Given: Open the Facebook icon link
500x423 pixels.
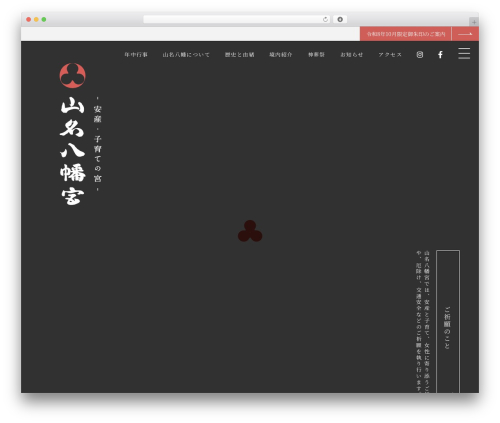Looking at the screenshot, I should (440, 55).
